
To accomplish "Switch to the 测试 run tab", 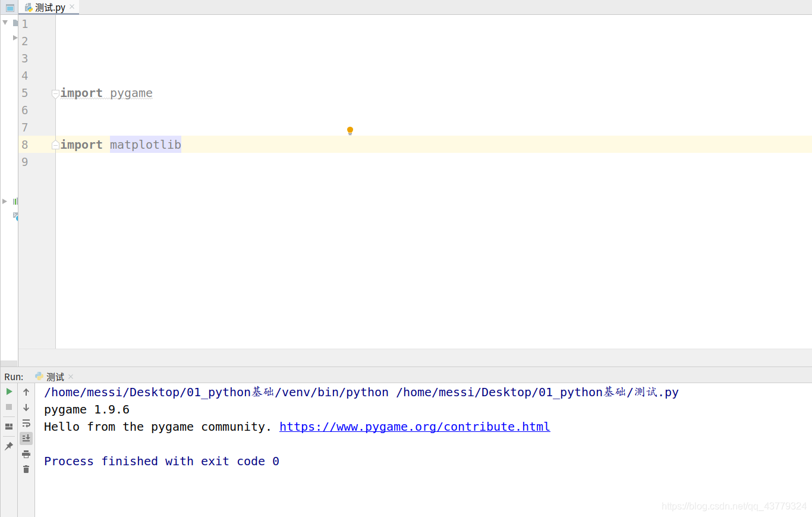I will (53, 376).
